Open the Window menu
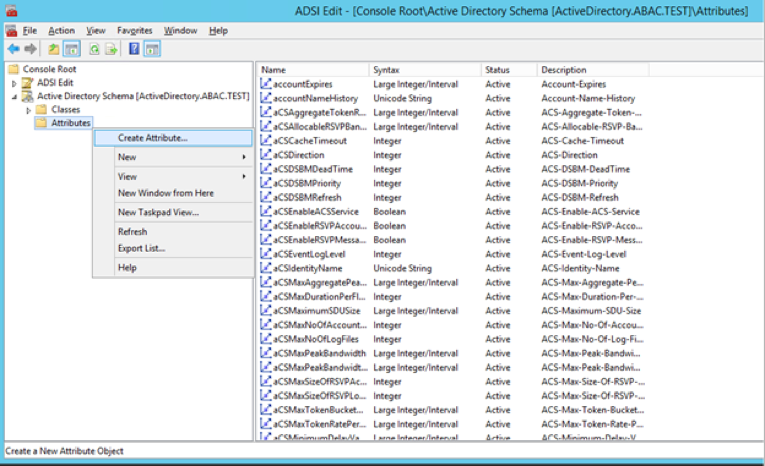 [181, 31]
